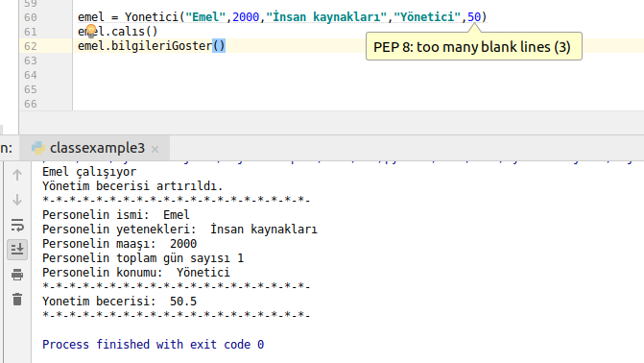The width and height of the screenshot is (644, 363).
Task: Click emel.calıs() call on line 61
Action: (x=118, y=32)
